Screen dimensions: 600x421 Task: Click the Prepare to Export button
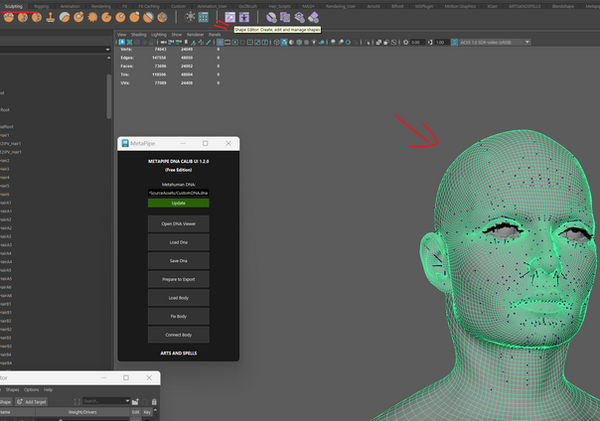(x=178, y=279)
